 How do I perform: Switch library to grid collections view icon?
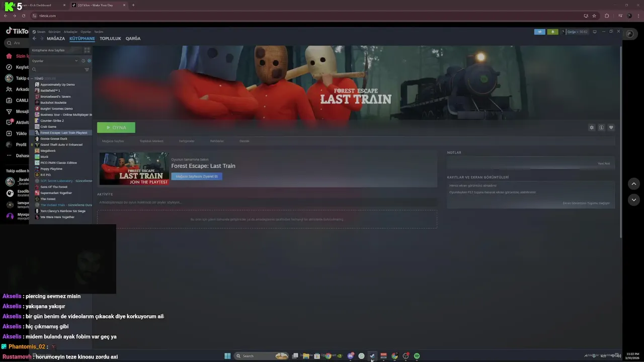pos(87,50)
